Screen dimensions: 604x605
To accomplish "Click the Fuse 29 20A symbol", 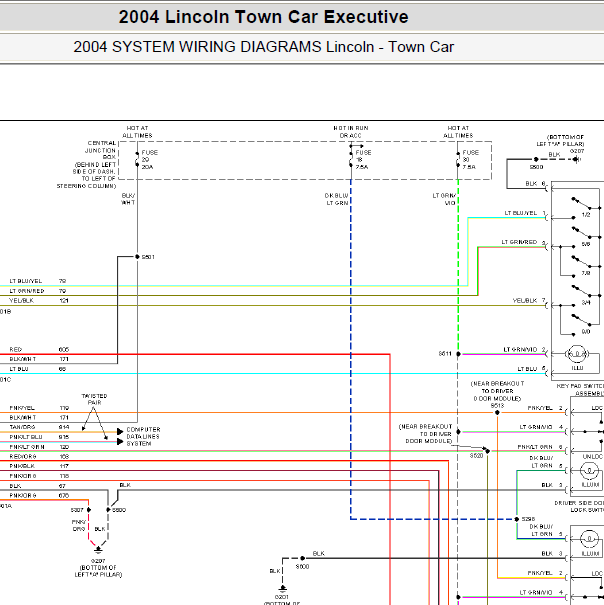I will 137,159.
